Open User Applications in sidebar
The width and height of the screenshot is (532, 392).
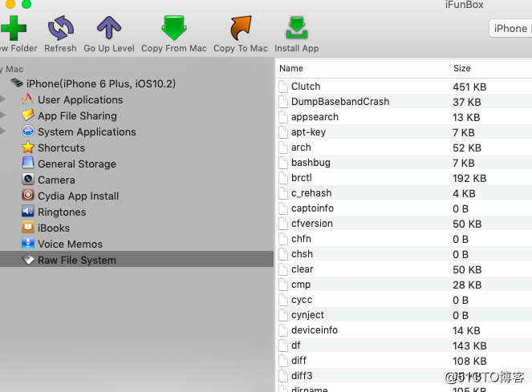click(x=80, y=99)
